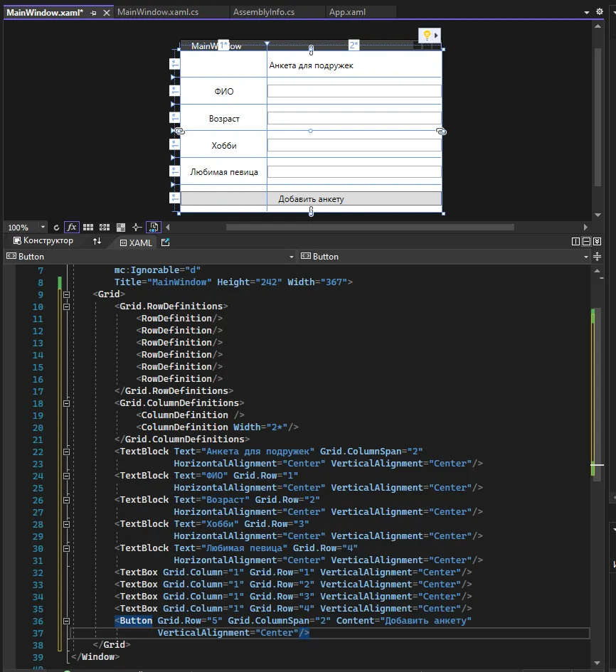Toggle snapping to snaplines crosshair icon

point(137,227)
